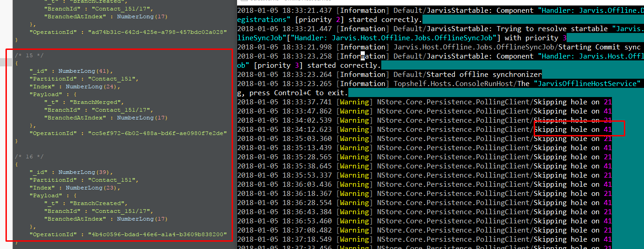Click "g, press Control+C to exit." line
The image size is (644, 249).
[x=292, y=92]
